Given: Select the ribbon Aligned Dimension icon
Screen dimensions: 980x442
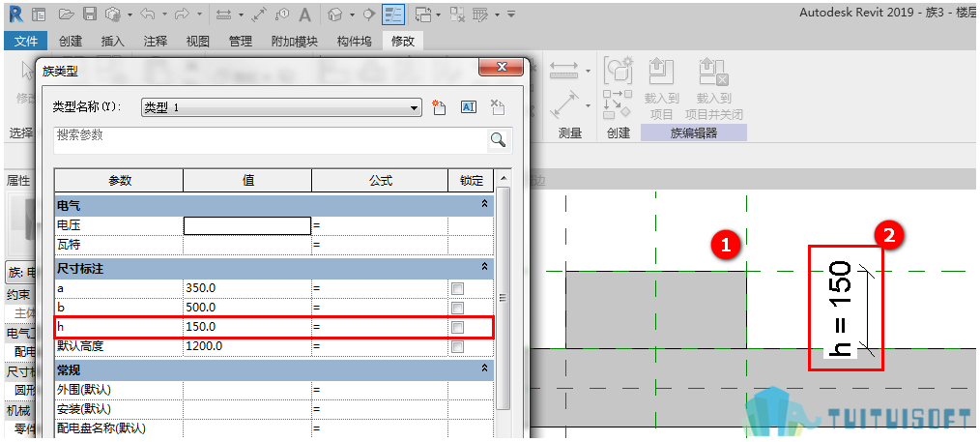Looking at the screenshot, I should (x=564, y=105).
